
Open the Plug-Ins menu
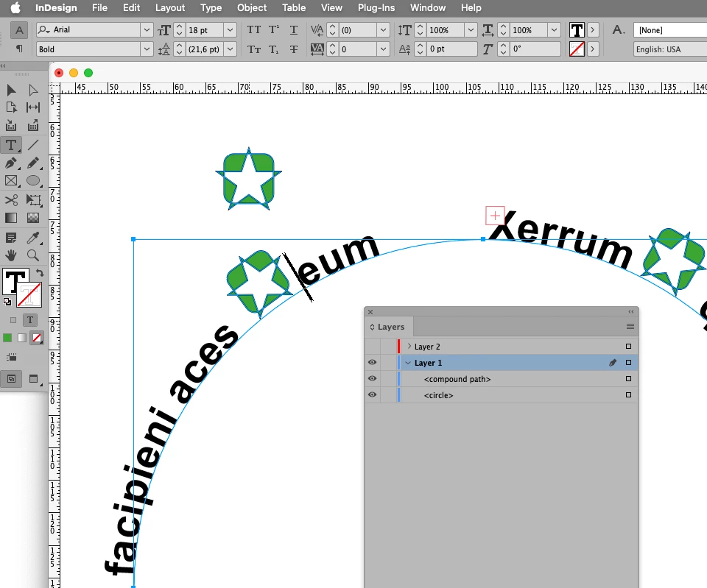[376, 7]
